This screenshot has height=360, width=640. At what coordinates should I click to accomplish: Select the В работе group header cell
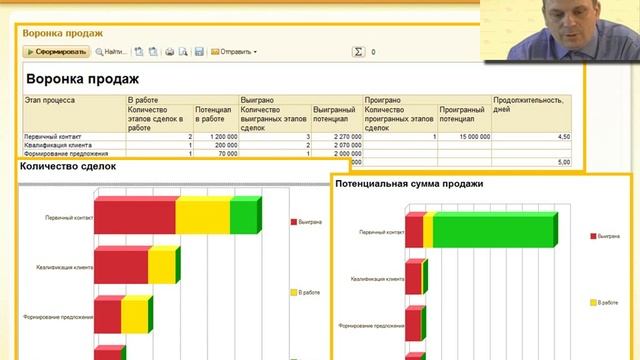point(182,100)
